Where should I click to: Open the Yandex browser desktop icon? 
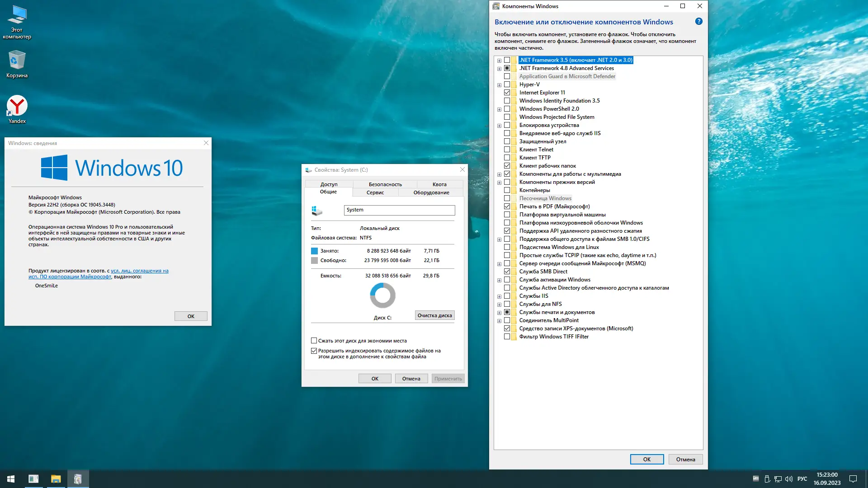(x=17, y=106)
